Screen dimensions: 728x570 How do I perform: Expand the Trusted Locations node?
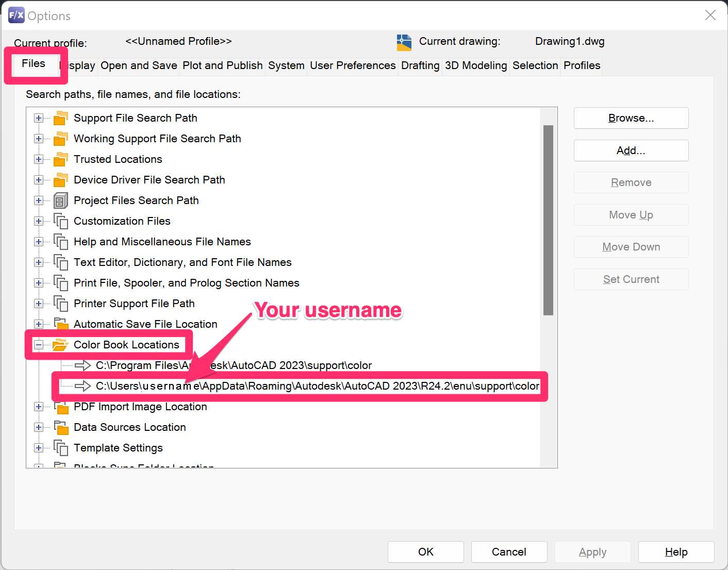coord(39,159)
